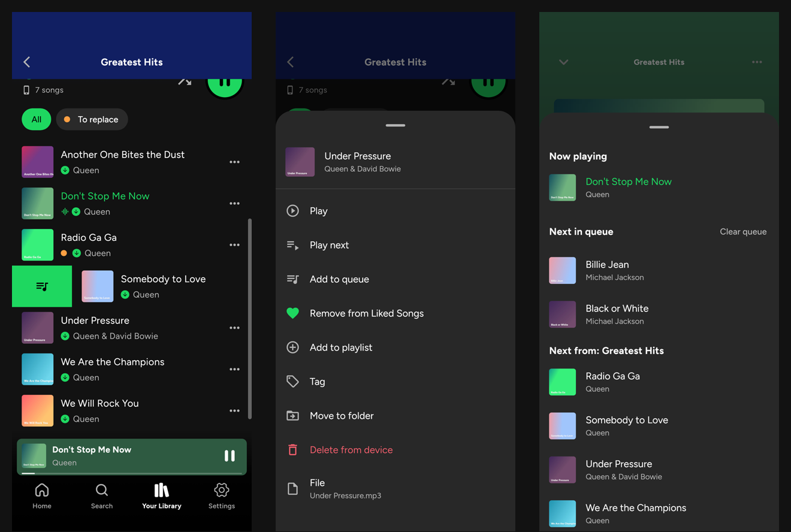
Task: Open the Tag option
Action: pyautogui.click(x=395, y=382)
